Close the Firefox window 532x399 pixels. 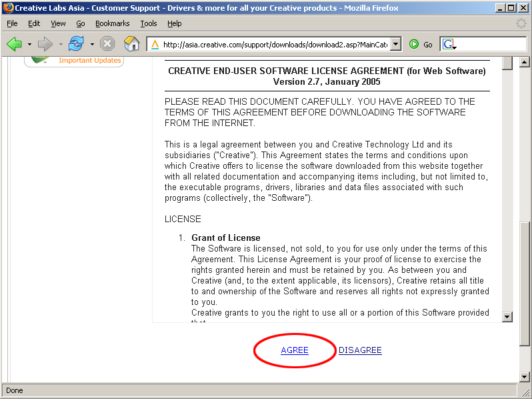(523, 8)
